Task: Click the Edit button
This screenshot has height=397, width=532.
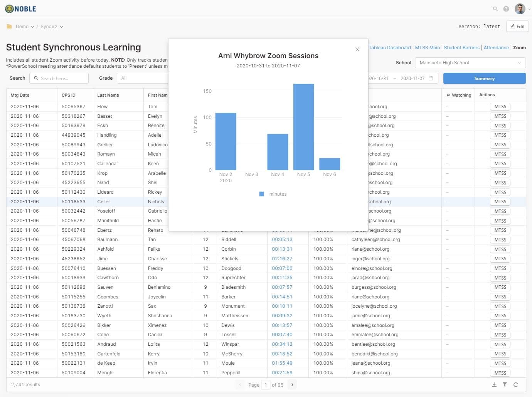Action: 517,27
